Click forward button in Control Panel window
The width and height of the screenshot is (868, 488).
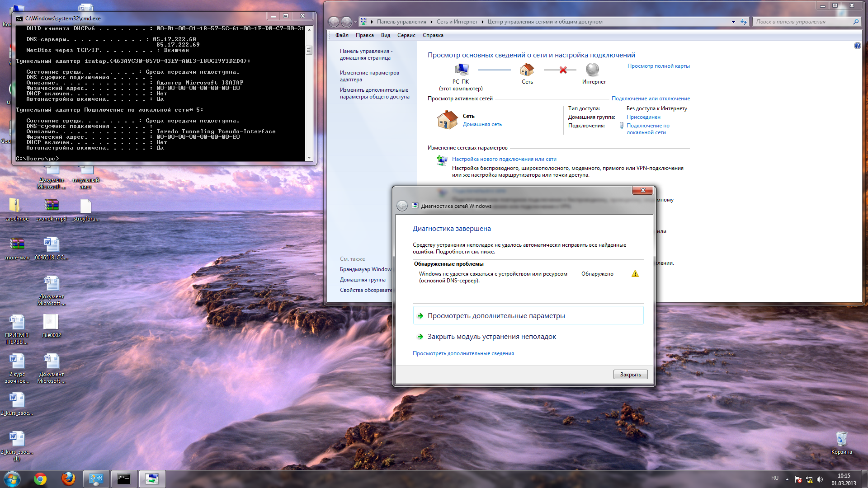point(346,22)
